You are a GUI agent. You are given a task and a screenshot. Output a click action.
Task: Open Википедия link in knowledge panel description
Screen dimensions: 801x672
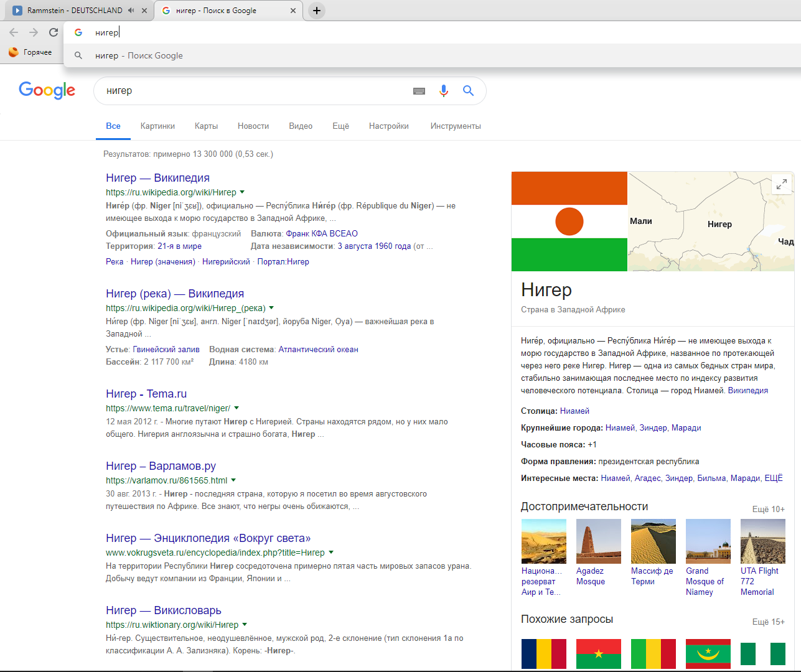[748, 390]
